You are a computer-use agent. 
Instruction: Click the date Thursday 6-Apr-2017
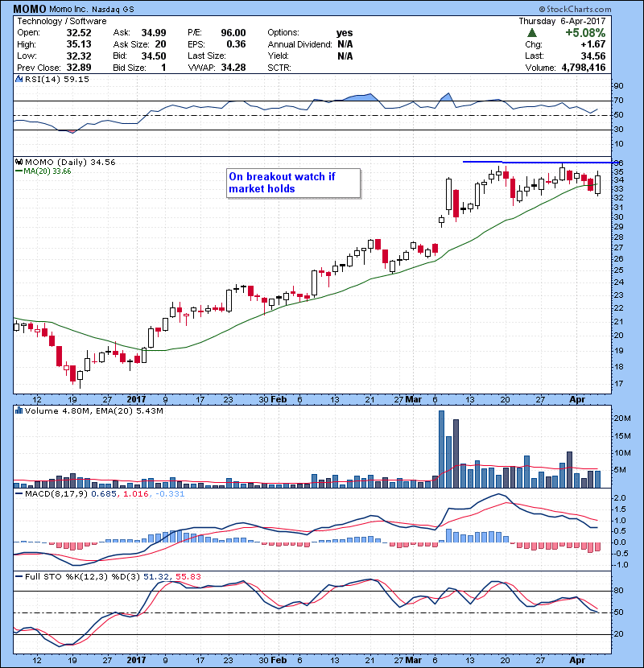click(562, 21)
